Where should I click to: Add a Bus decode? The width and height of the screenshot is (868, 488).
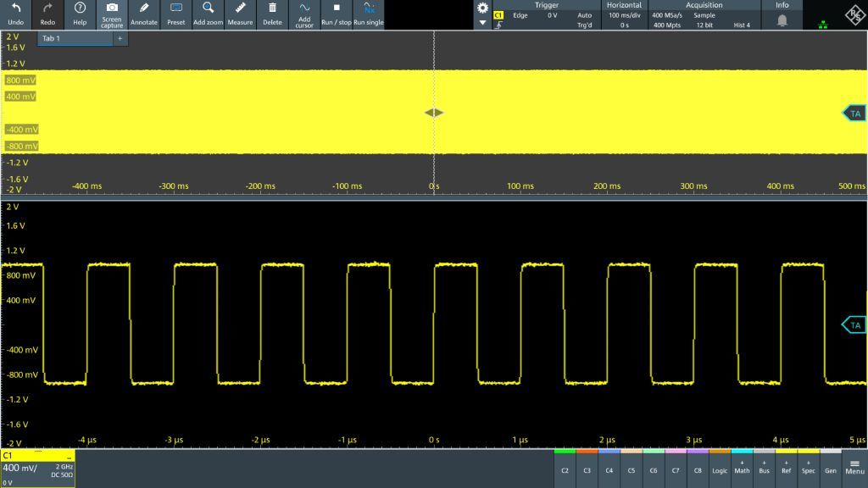764,468
